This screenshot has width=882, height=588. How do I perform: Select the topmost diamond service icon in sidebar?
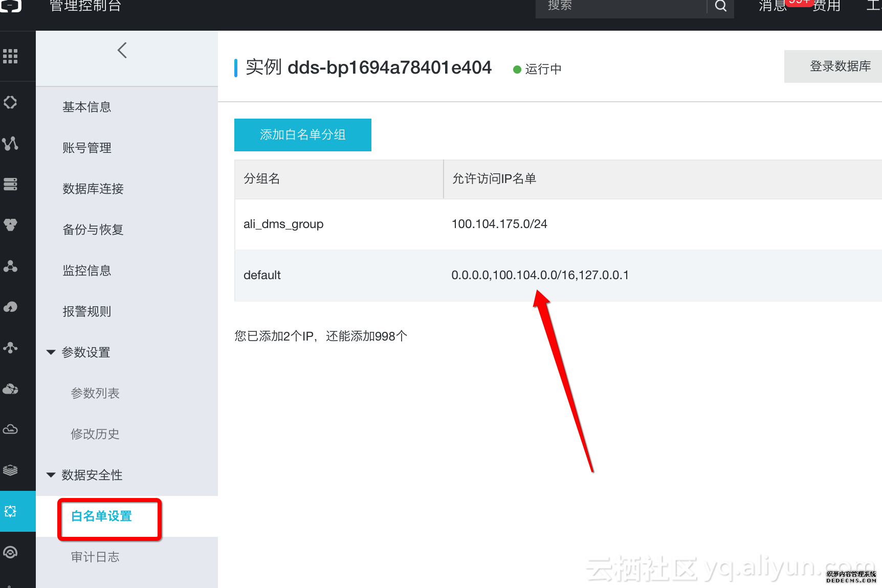(10, 102)
